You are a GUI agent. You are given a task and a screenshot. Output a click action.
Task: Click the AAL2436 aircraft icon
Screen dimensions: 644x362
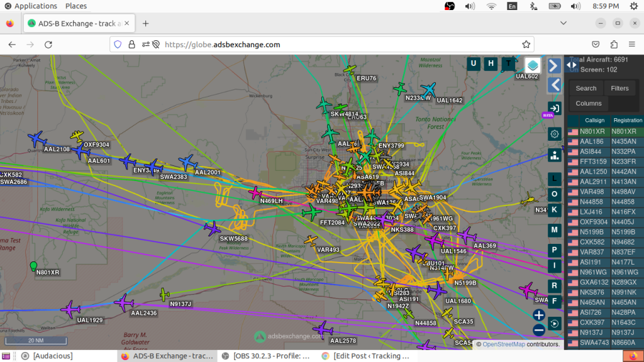click(x=124, y=303)
